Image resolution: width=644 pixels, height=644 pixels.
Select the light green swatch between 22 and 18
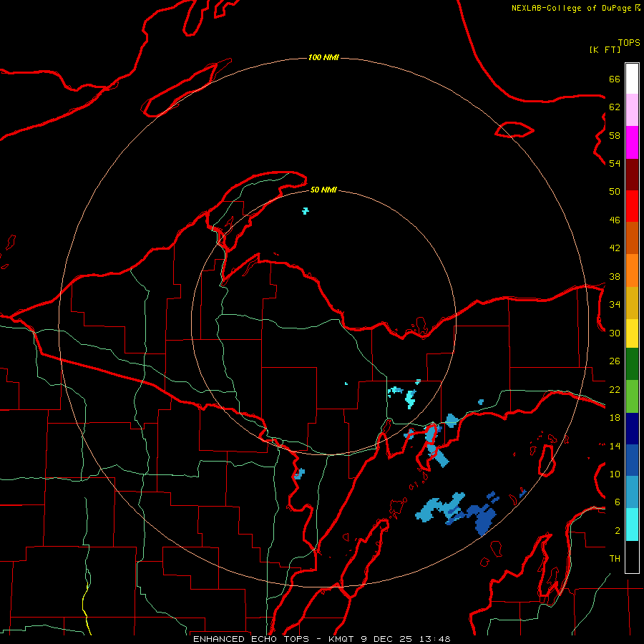pyautogui.click(x=632, y=396)
